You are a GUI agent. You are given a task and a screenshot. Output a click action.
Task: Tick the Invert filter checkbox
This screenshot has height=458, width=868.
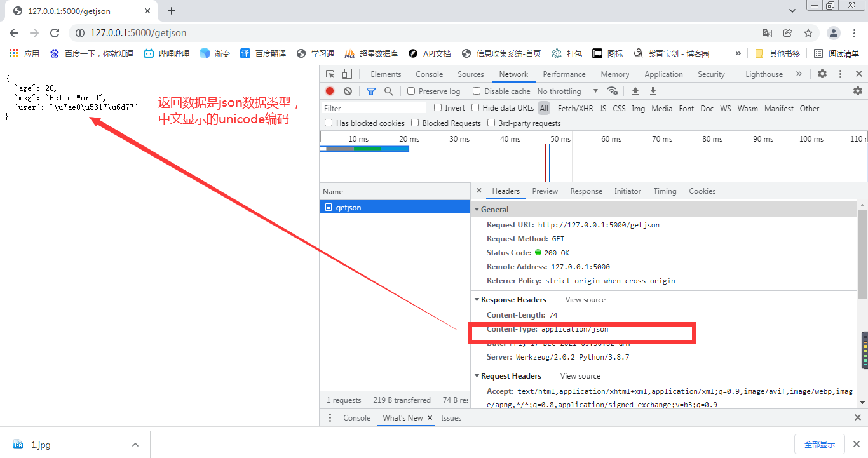[438, 107]
